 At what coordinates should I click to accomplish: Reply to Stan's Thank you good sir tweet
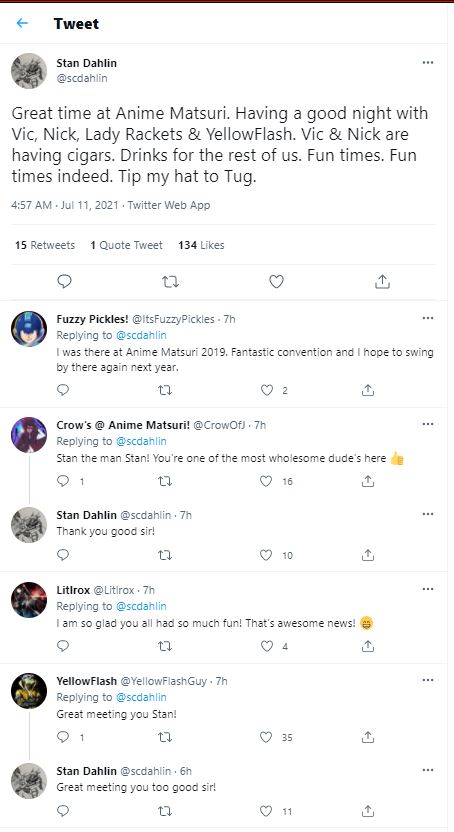click(63, 555)
